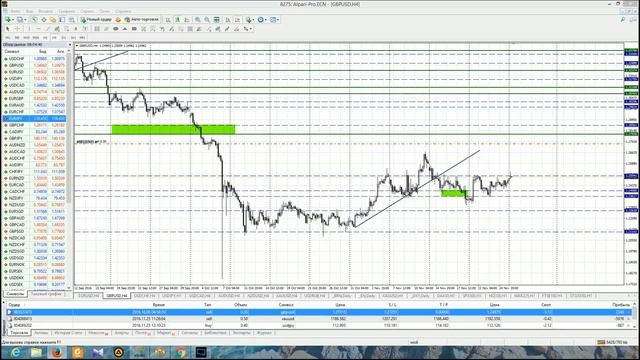This screenshot has height=360, width=640.
Task: Toggle chart auto scroll
Action: (x=227, y=20)
